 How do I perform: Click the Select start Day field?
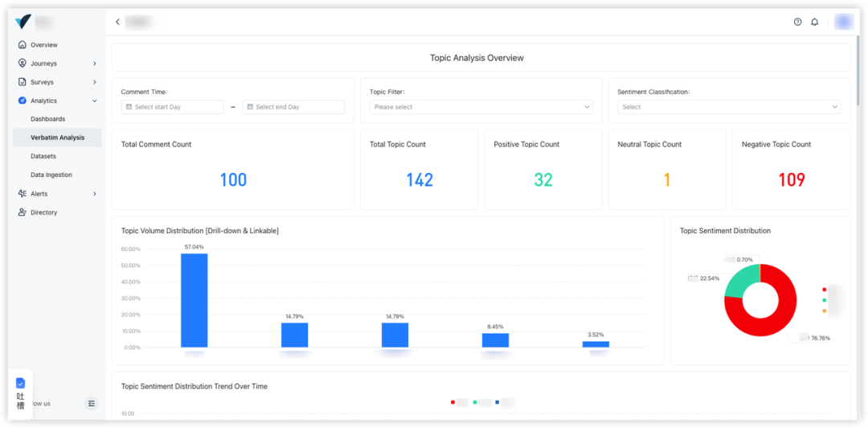click(172, 107)
